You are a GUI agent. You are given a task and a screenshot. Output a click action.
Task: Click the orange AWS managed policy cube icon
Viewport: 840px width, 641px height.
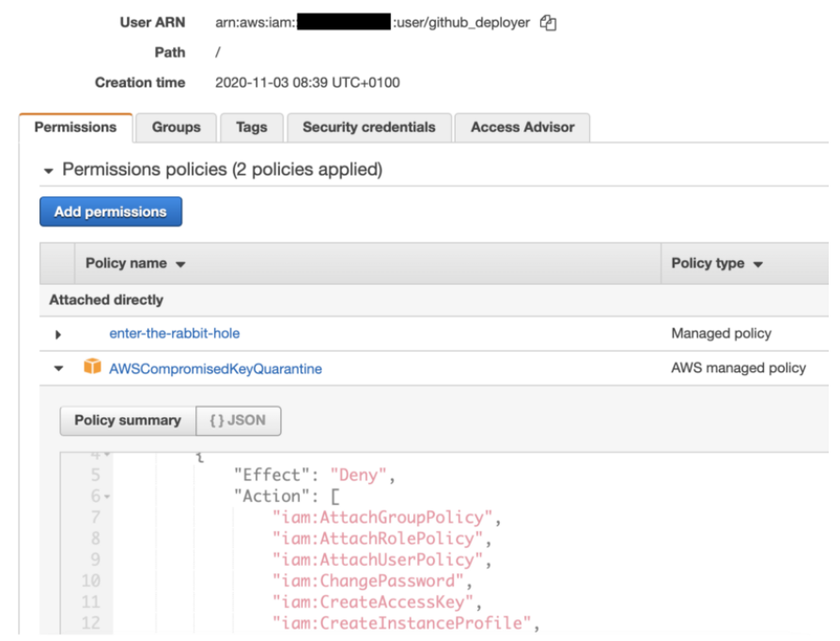point(92,367)
